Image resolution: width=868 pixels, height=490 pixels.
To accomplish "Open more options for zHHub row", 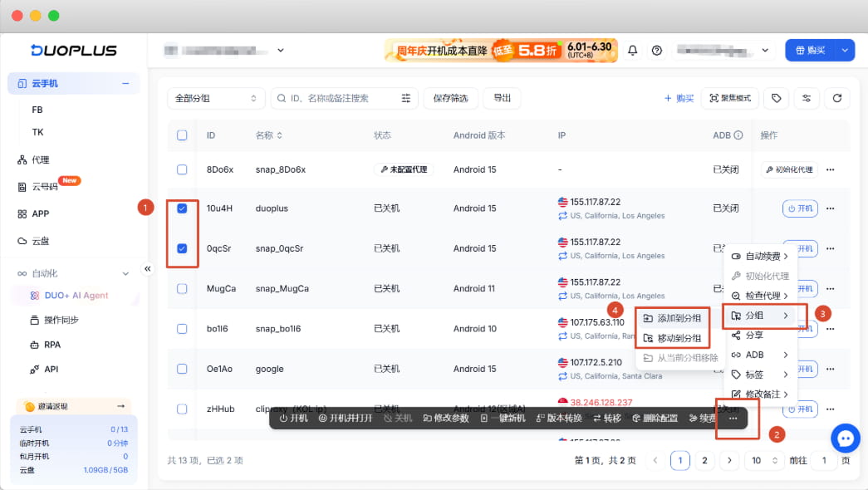I will point(831,409).
